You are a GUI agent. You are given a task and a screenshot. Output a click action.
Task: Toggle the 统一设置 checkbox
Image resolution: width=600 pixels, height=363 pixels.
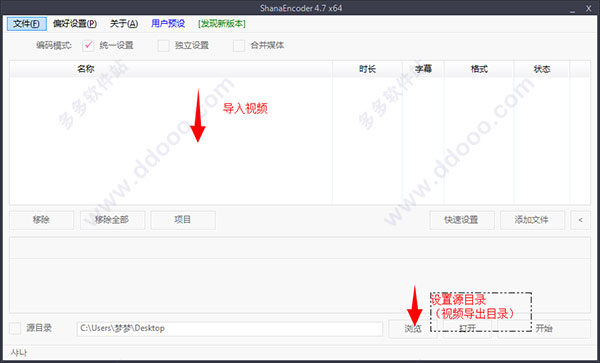(x=88, y=46)
